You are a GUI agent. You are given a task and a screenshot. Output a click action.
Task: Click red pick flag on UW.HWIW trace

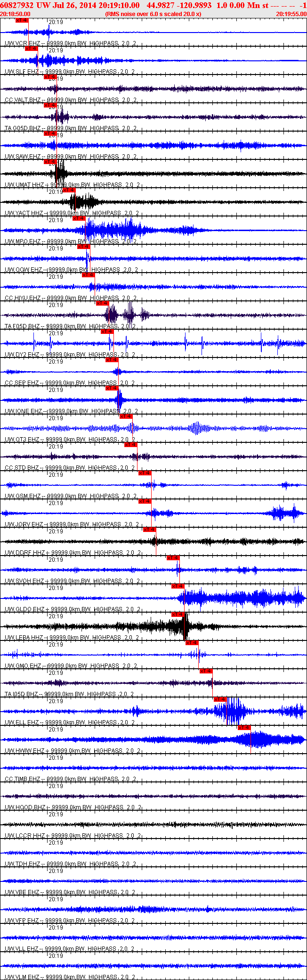[x=244, y=728]
